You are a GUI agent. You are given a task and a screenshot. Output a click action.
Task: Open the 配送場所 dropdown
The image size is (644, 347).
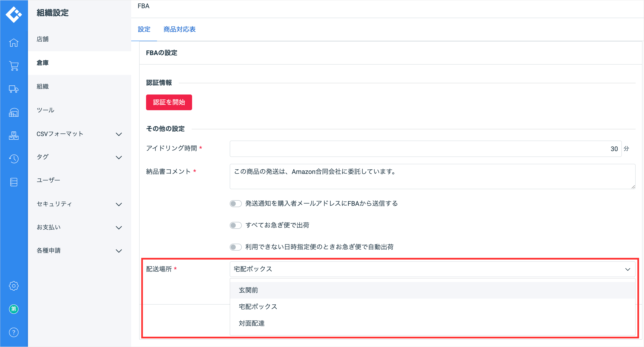coord(432,269)
